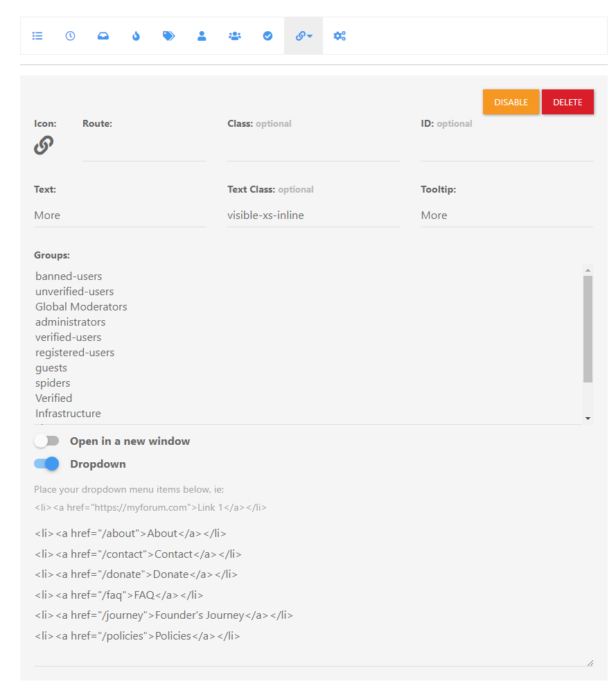Disable the Dropdown toggle switch
The image size is (616, 695).
tap(47, 464)
